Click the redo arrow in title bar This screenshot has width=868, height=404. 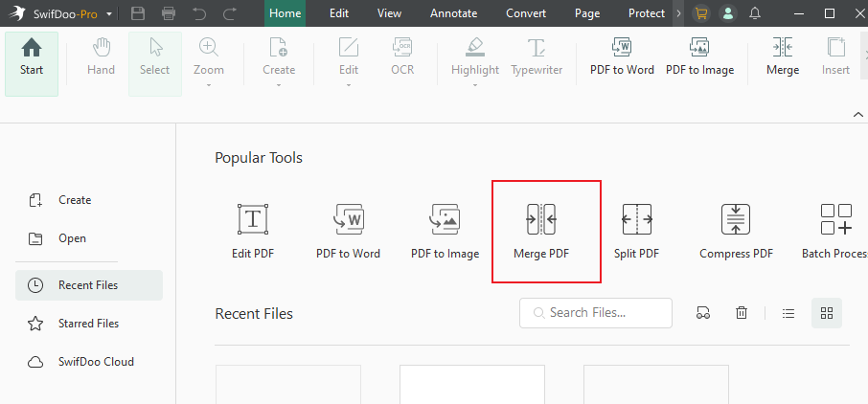click(230, 13)
